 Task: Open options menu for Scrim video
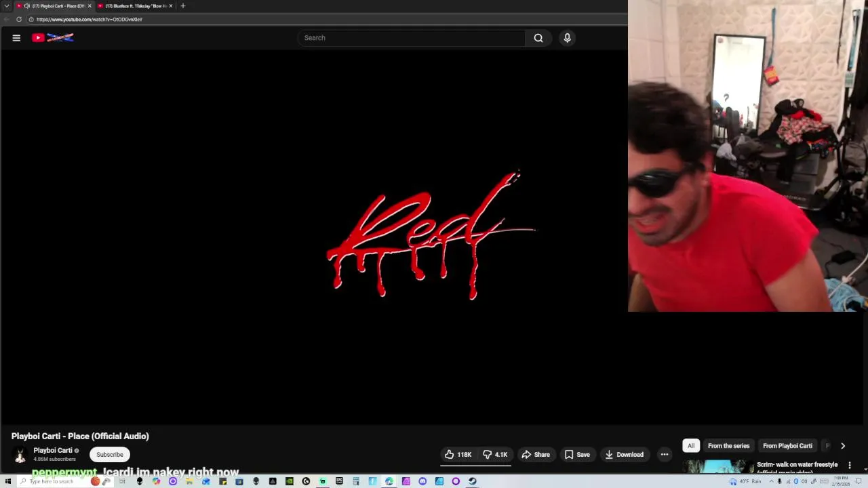(x=850, y=466)
